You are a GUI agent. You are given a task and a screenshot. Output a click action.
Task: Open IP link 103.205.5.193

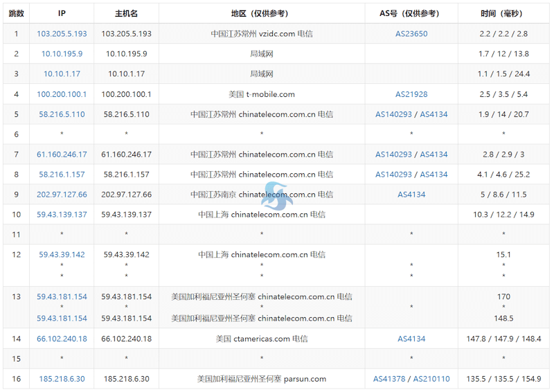click(62, 34)
